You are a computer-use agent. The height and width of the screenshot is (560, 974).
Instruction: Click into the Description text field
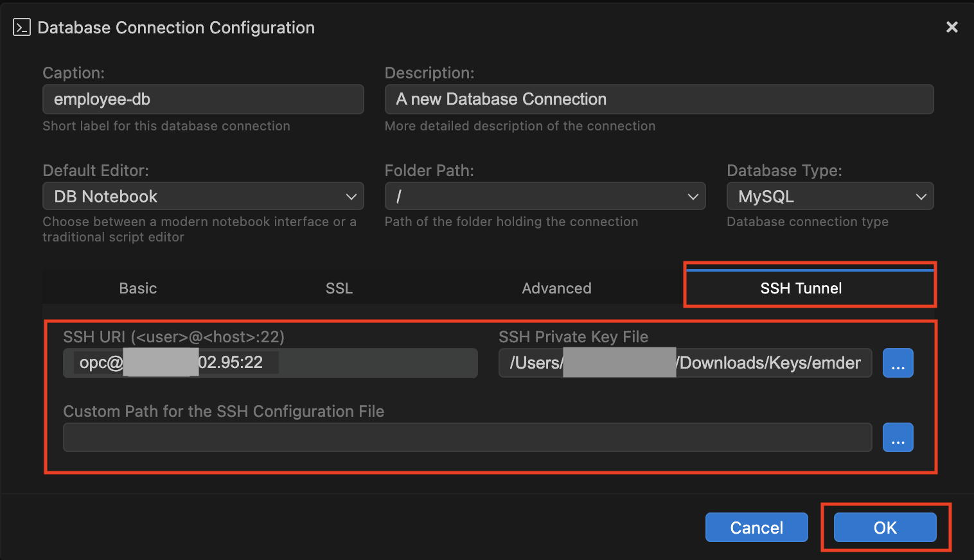659,100
